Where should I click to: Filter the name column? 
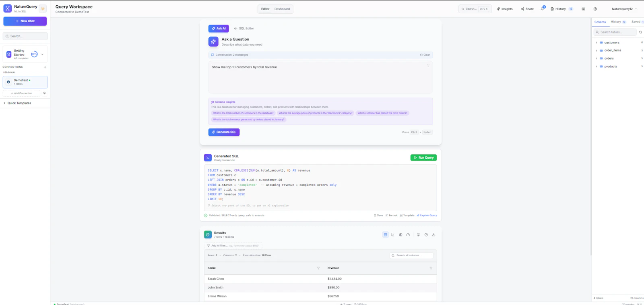point(318,268)
